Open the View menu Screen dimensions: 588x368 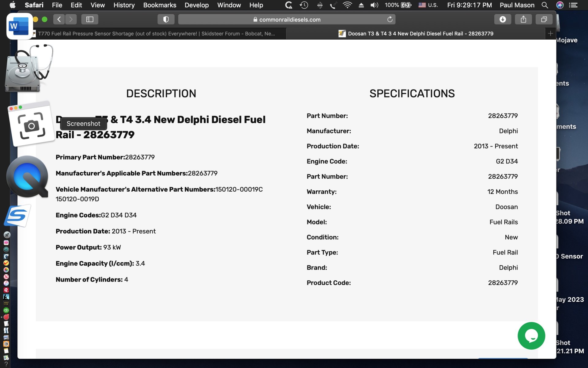pyautogui.click(x=98, y=5)
